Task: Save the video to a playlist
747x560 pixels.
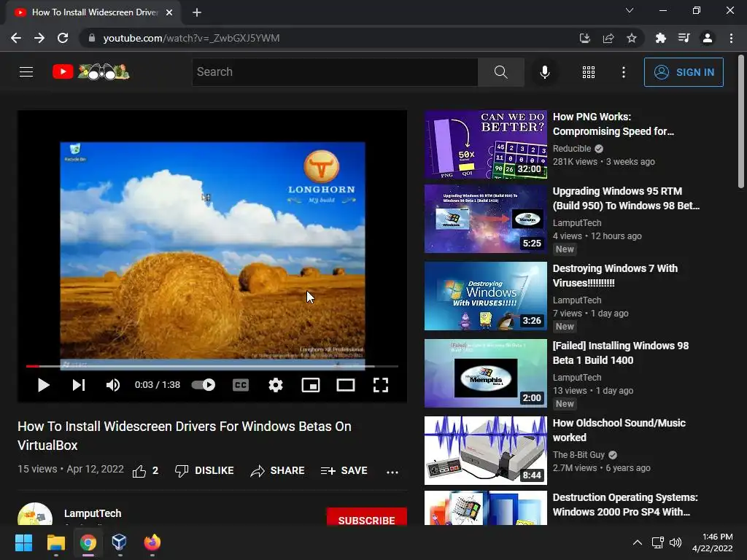Action: pyautogui.click(x=344, y=470)
